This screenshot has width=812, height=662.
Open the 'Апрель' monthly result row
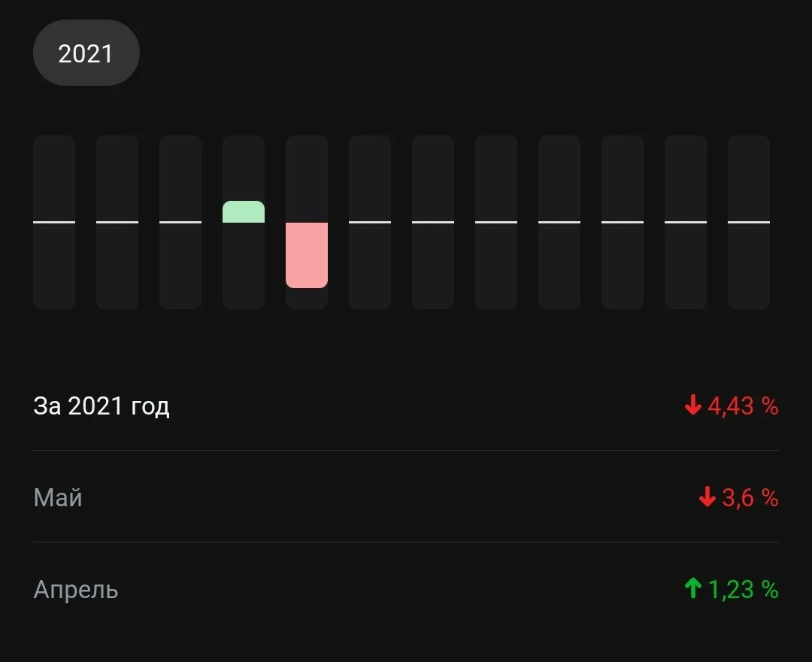point(406,590)
